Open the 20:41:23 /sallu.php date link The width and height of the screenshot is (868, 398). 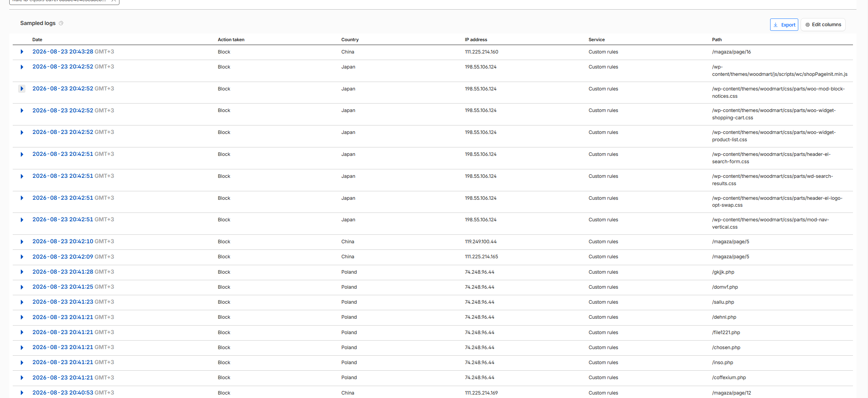63,302
